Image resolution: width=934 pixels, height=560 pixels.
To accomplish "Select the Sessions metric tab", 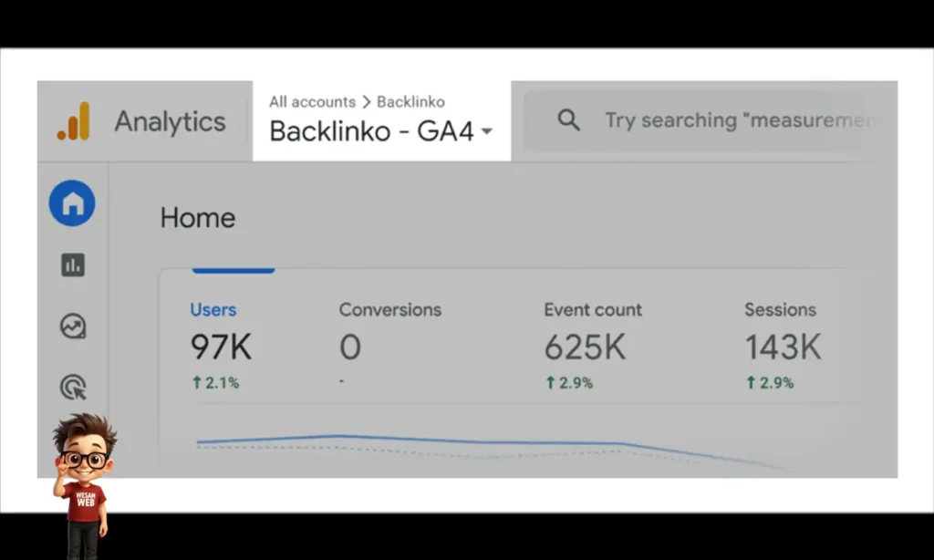I will (x=780, y=310).
